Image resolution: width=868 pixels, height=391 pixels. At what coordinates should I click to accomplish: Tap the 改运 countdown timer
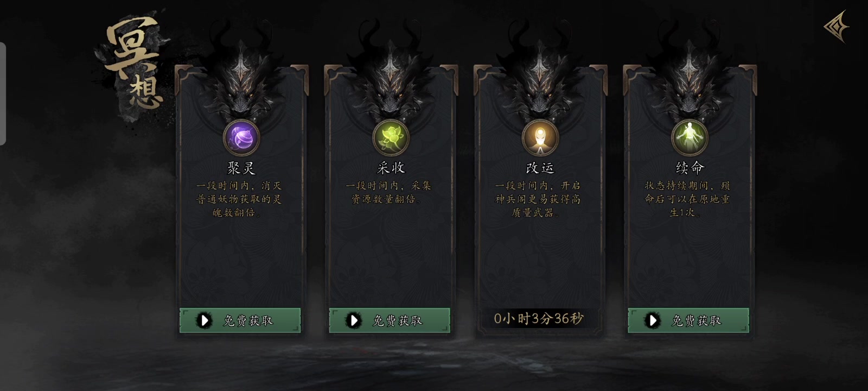[x=539, y=319]
